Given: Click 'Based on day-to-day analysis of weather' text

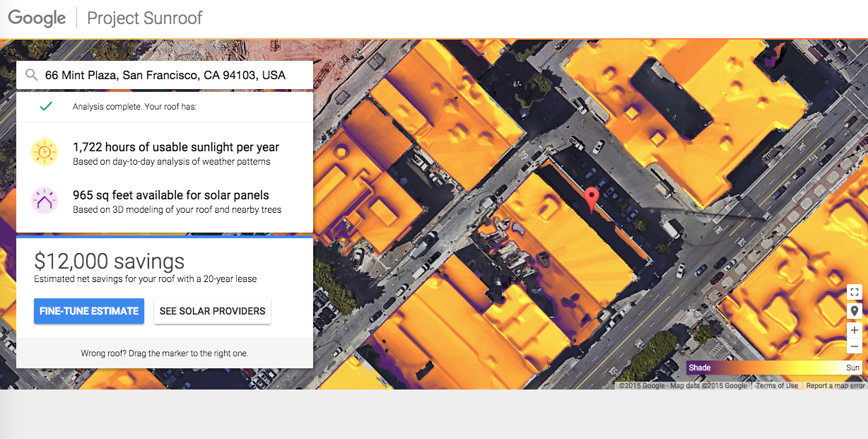Looking at the screenshot, I should [x=172, y=162].
